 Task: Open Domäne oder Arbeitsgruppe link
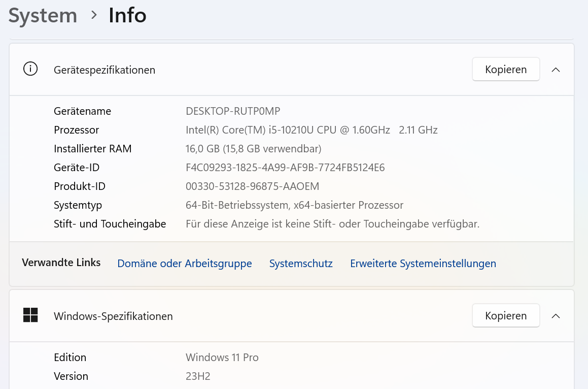coord(185,263)
